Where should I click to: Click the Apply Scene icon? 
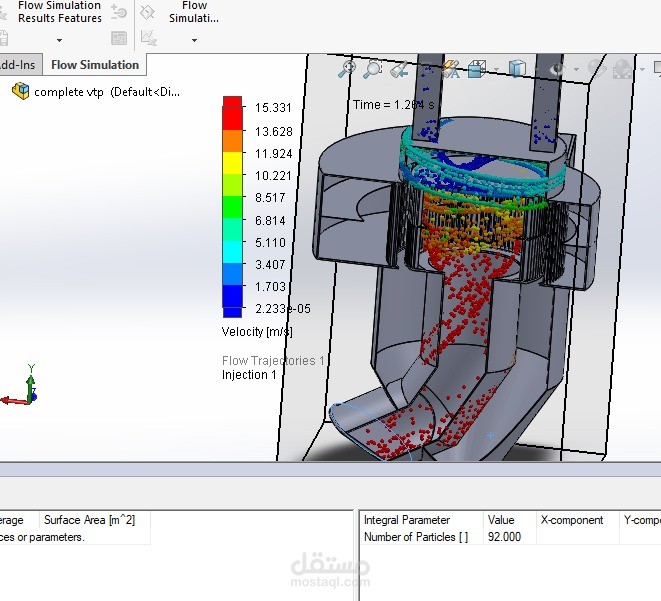click(623, 69)
